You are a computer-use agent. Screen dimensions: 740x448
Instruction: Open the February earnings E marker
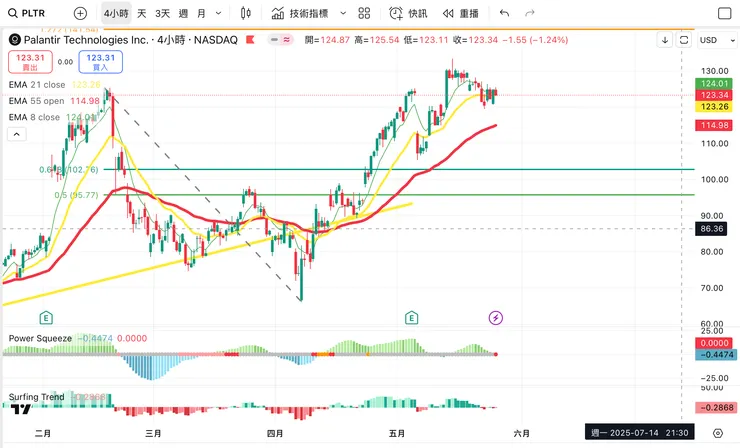point(46,318)
